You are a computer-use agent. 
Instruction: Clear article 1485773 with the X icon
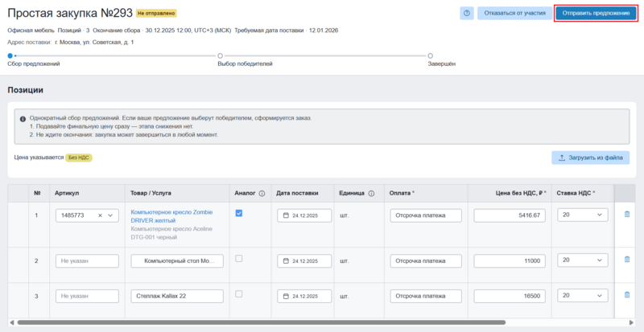click(x=101, y=215)
